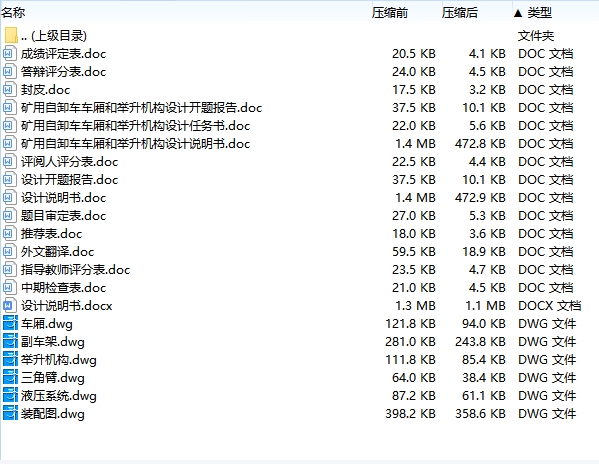
Task: Click the 1.1 MB compressed size value
Action: point(485,306)
